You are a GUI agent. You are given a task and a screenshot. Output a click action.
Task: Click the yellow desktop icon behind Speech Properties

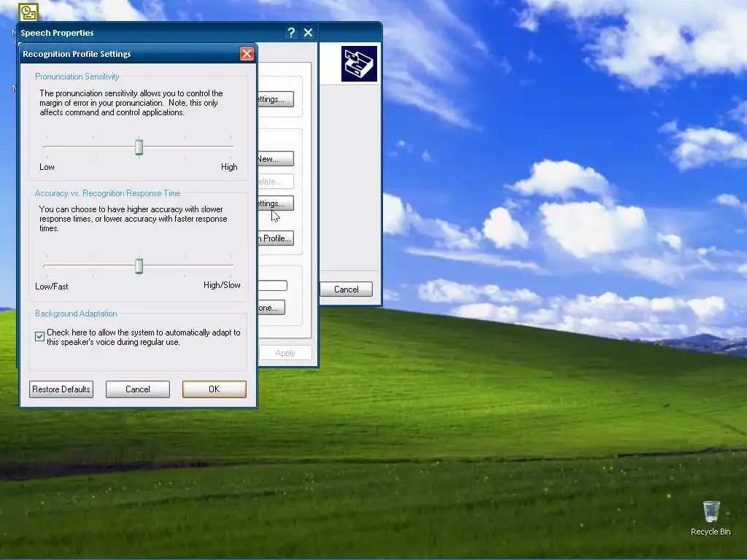[x=28, y=12]
